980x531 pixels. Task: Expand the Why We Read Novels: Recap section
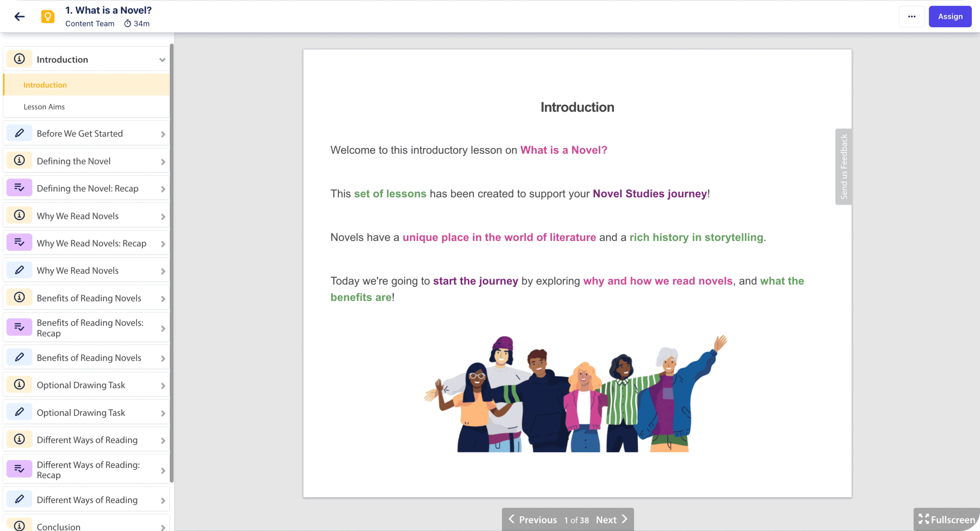click(x=163, y=244)
